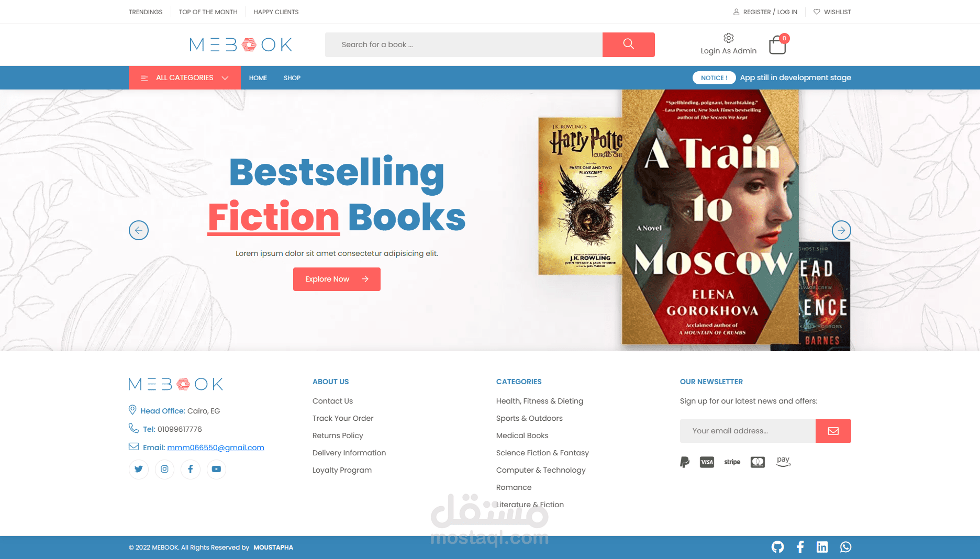Advance carousel with right arrow

(x=841, y=230)
